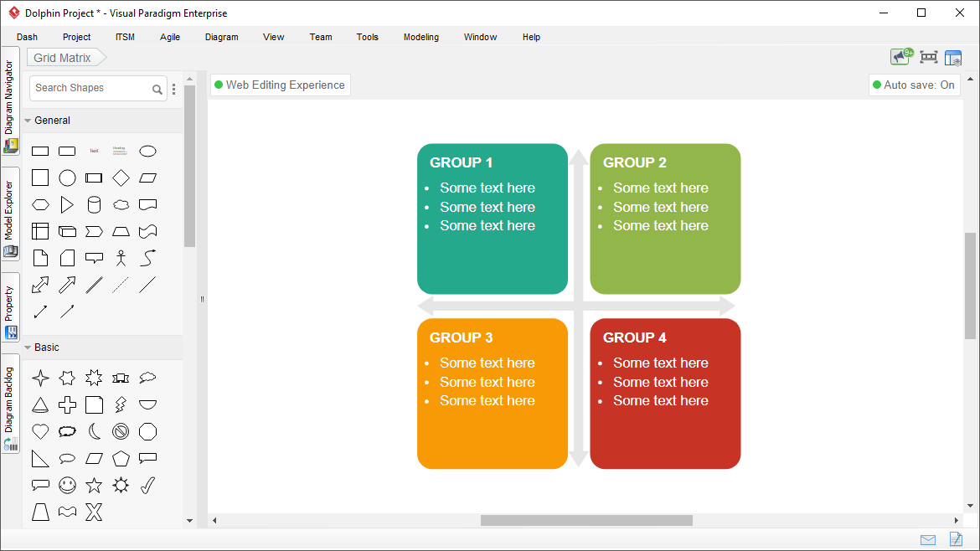Image resolution: width=980 pixels, height=551 pixels.
Task: Pick the no-symbol prohibited shape
Action: click(x=121, y=432)
